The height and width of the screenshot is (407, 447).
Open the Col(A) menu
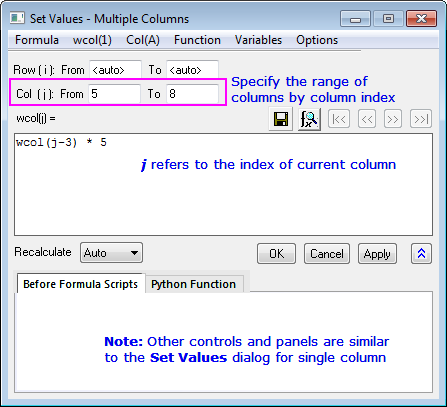click(143, 40)
